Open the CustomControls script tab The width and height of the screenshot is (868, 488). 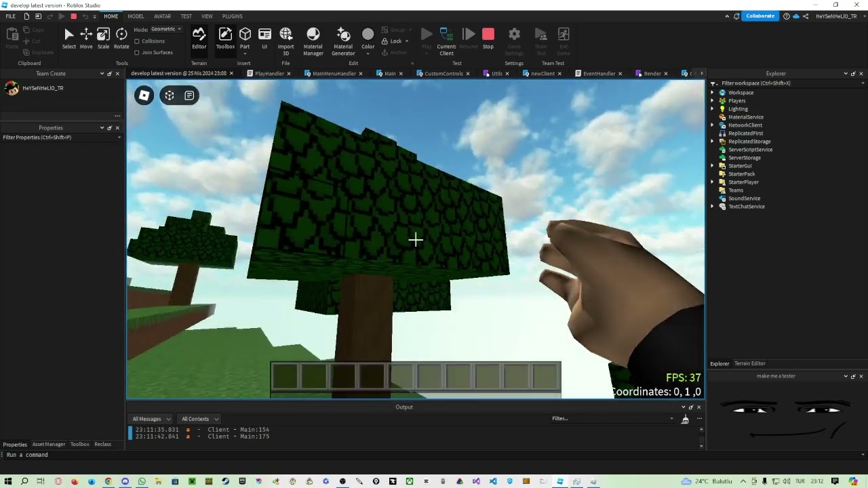point(443,74)
